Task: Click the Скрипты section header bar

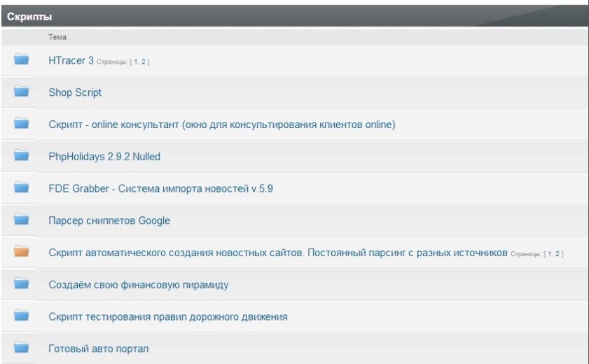Action: tap(294, 16)
